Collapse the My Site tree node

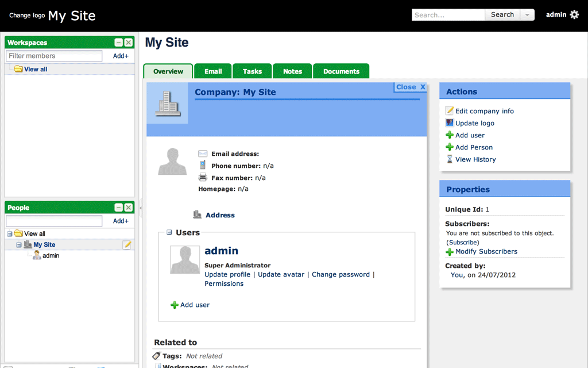pyautogui.click(x=19, y=245)
